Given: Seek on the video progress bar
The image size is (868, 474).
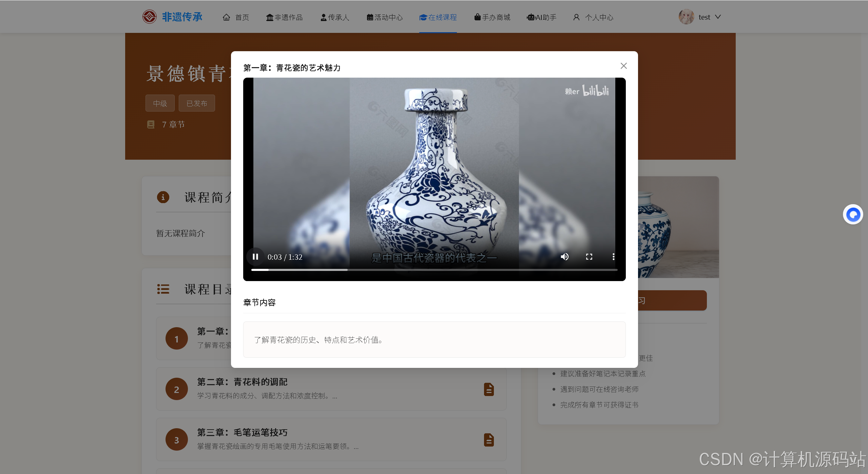Looking at the screenshot, I should tap(434, 270).
